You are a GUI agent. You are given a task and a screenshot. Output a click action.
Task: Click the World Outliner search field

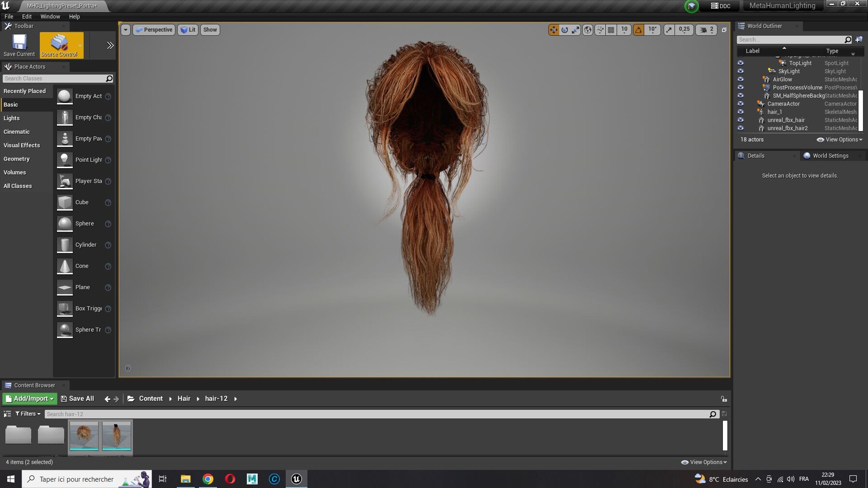click(x=791, y=40)
